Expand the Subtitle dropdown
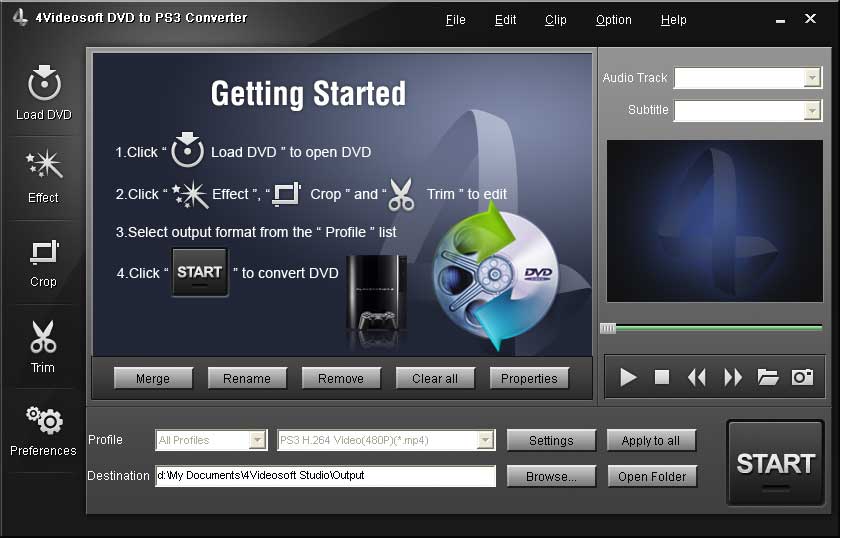Viewport: 841px width, 538px height. (x=812, y=111)
